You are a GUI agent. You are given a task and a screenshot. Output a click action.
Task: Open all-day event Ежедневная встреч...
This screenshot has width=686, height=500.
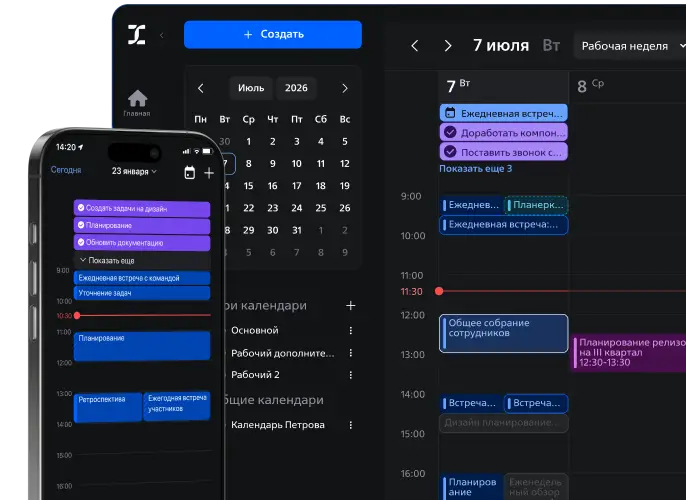(504, 113)
